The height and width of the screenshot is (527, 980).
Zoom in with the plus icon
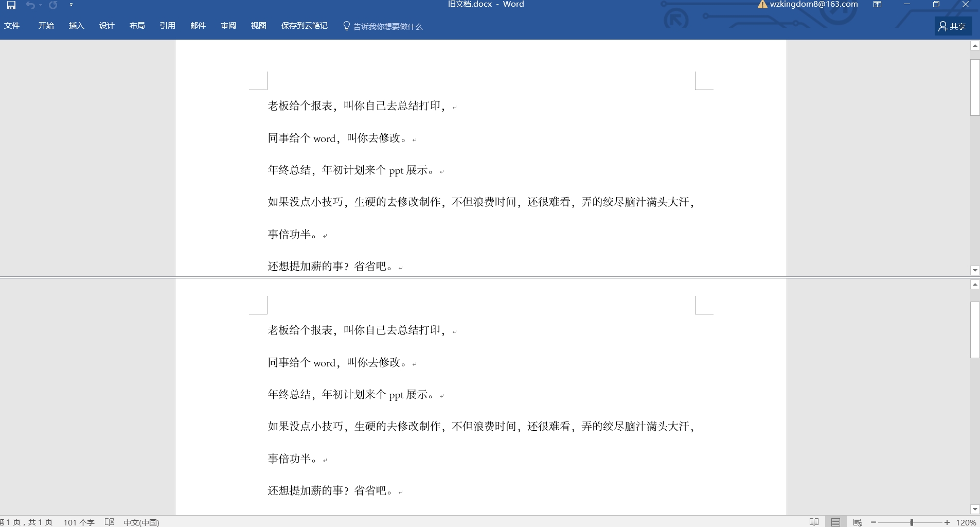tap(947, 521)
